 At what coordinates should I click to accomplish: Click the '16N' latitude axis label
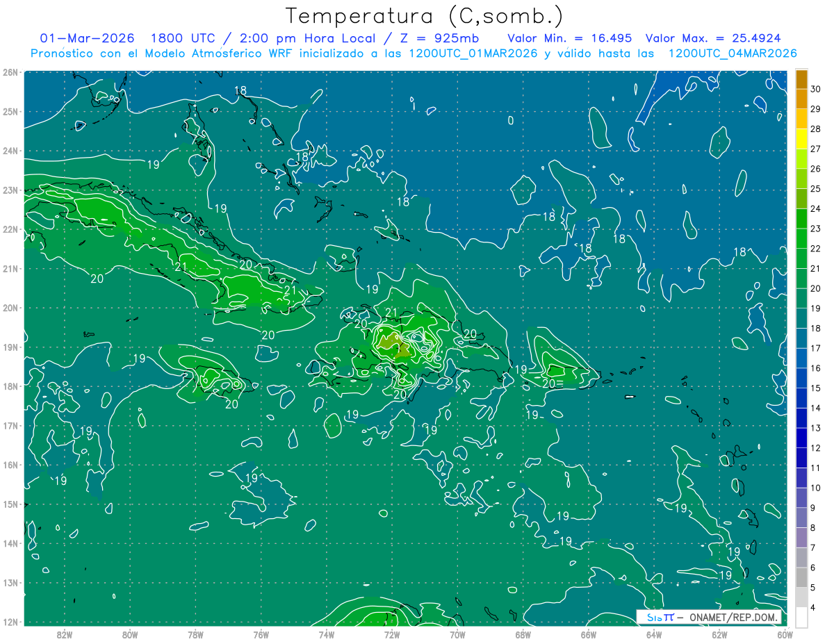click(x=10, y=465)
